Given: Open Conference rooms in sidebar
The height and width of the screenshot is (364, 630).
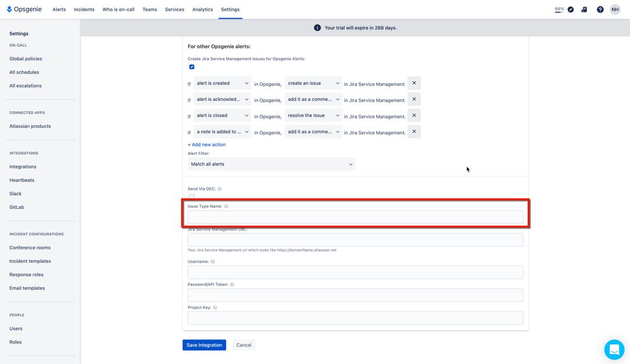Looking at the screenshot, I should 30,248.
